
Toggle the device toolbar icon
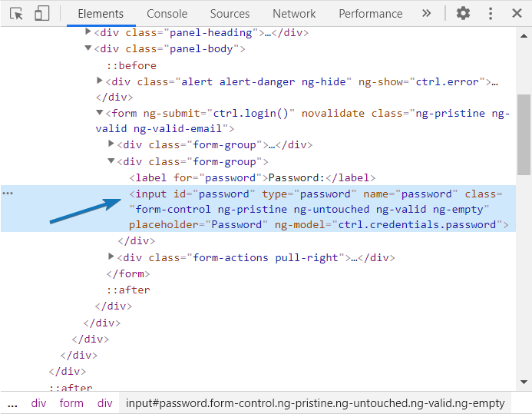[x=41, y=14]
